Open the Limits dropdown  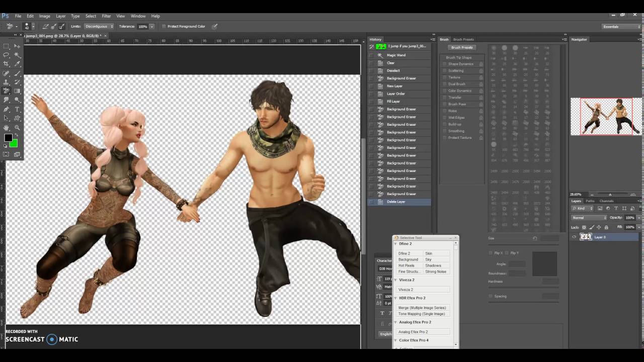point(98,26)
